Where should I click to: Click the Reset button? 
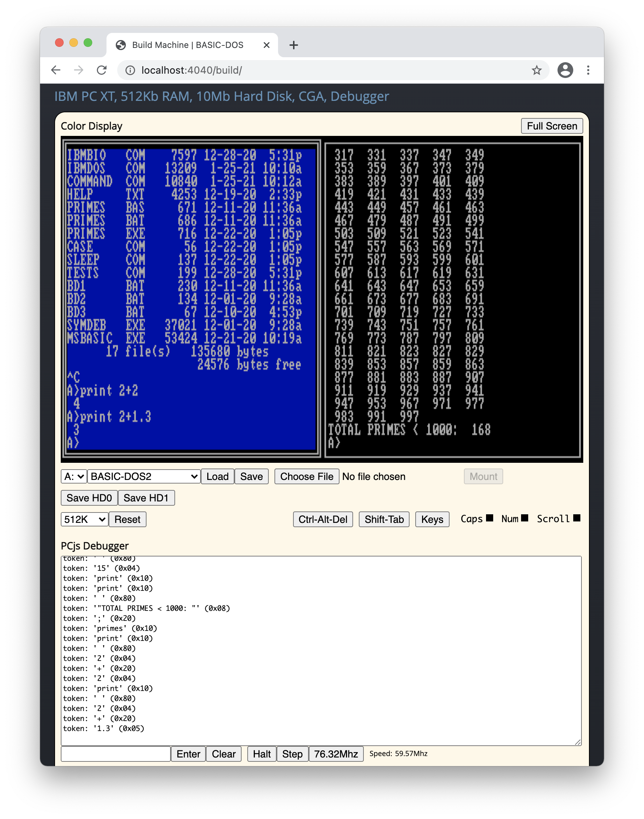coord(128,519)
